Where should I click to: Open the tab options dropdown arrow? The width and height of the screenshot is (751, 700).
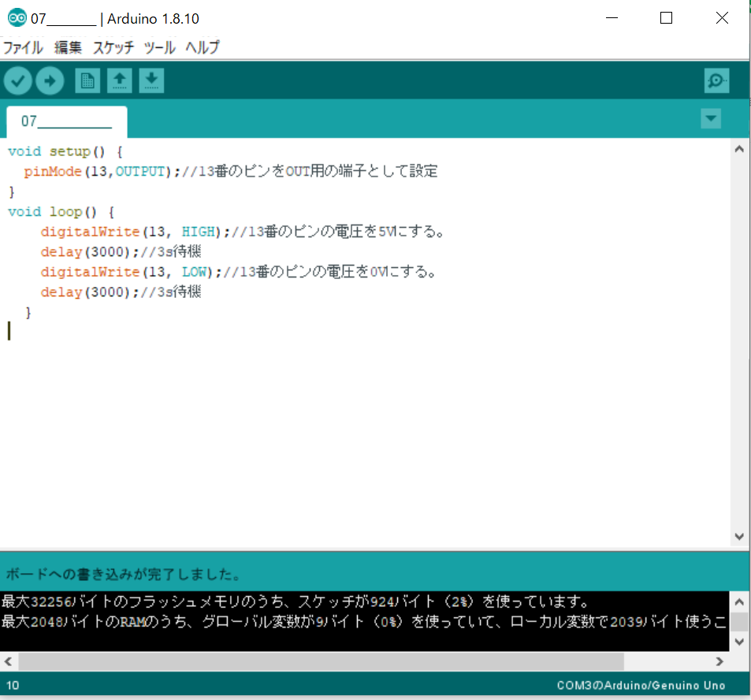tap(711, 118)
